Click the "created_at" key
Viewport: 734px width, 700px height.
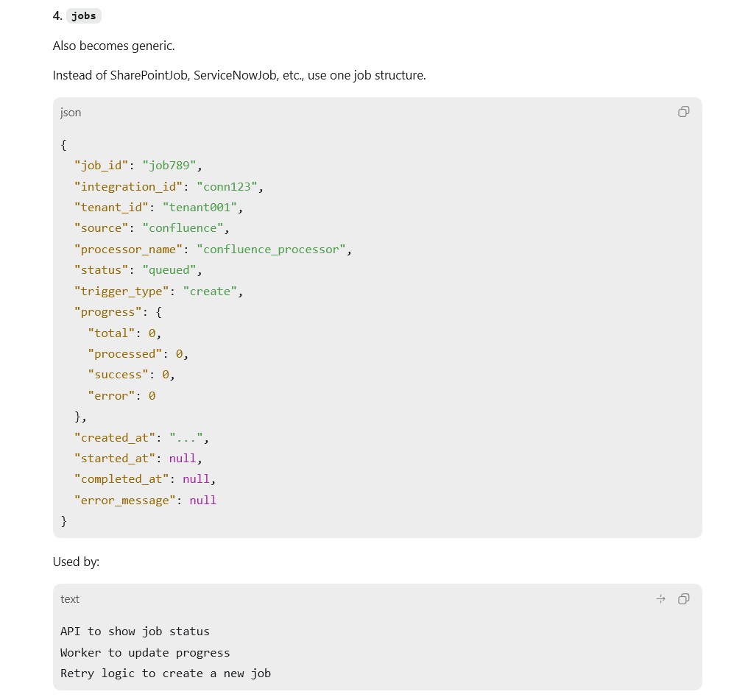(115, 438)
